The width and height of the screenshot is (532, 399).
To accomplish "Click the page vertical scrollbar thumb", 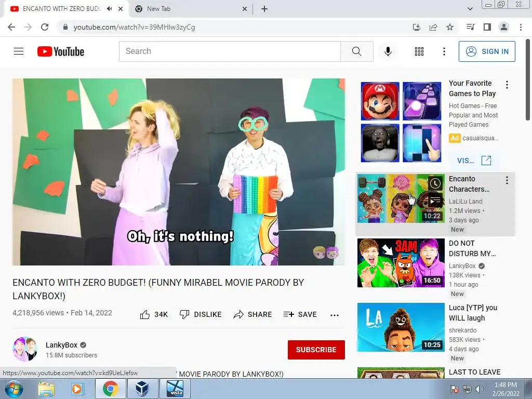I will coord(528,79).
